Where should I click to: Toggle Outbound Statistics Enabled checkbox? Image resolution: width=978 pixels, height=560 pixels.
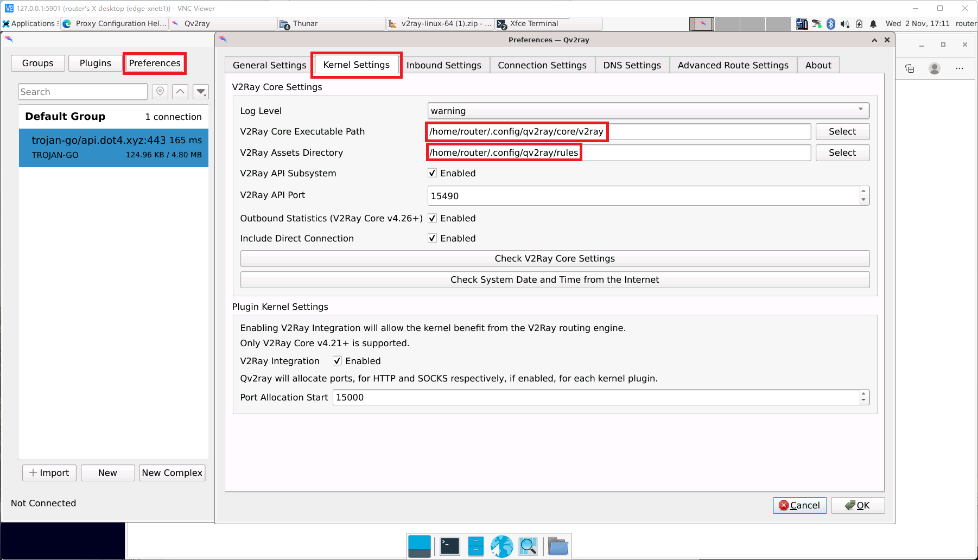coord(433,218)
